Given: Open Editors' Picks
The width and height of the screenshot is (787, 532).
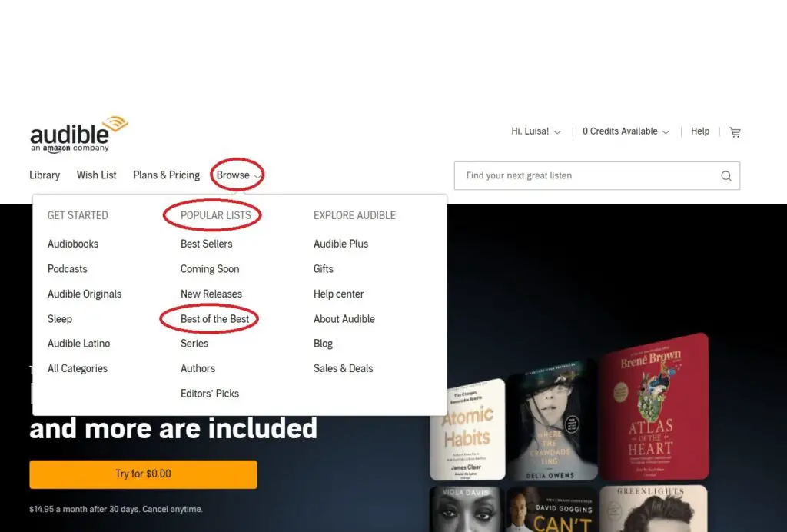Looking at the screenshot, I should [x=210, y=394].
